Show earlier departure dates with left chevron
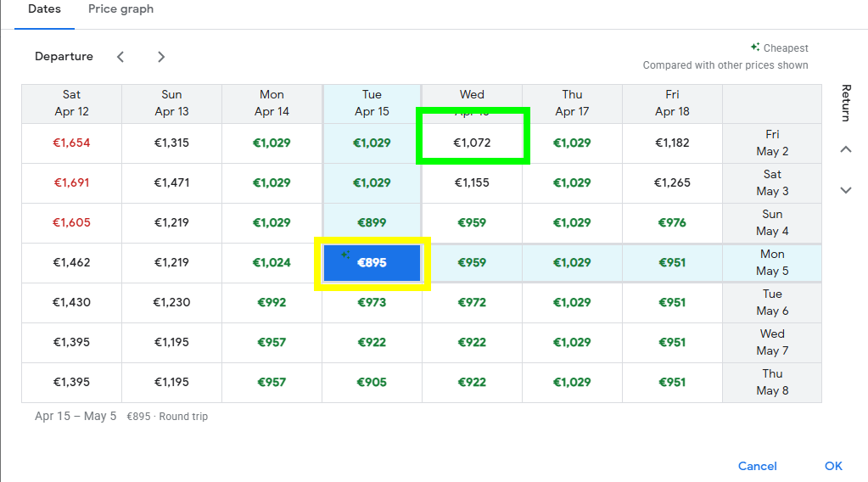This screenshot has height=482, width=868. (x=120, y=57)
